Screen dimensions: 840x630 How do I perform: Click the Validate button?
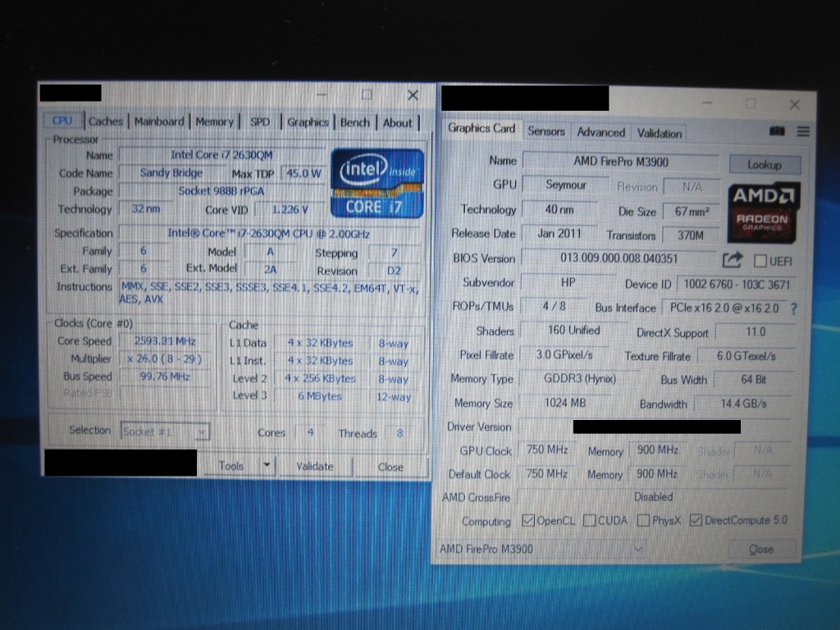[x=315, y=466]
